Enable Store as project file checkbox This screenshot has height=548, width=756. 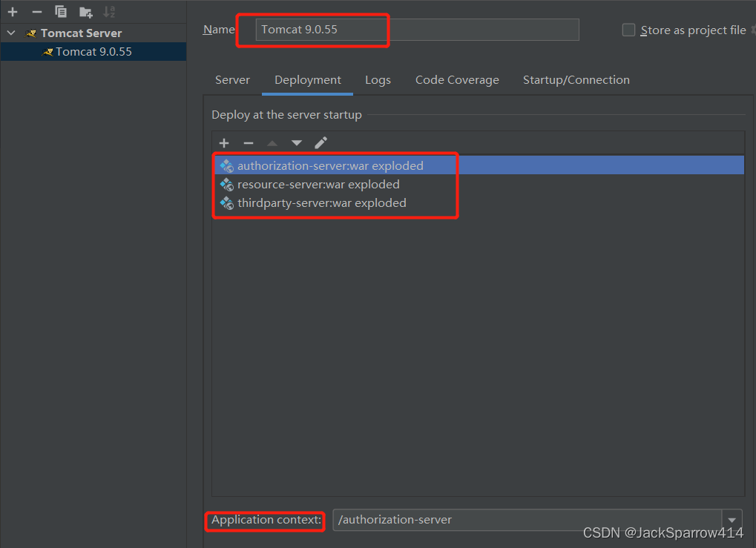pos(628,30)
